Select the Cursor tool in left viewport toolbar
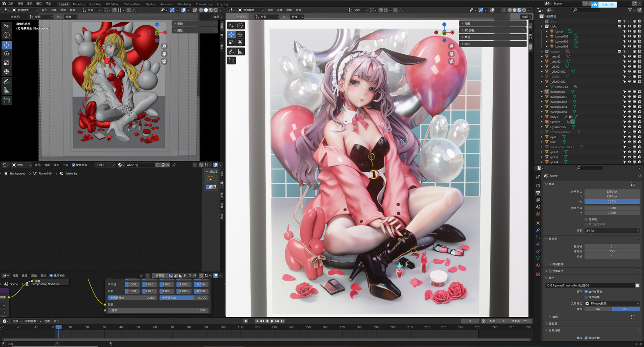The image size is (644, 347). pyautogui.click(x=6, y=35)
